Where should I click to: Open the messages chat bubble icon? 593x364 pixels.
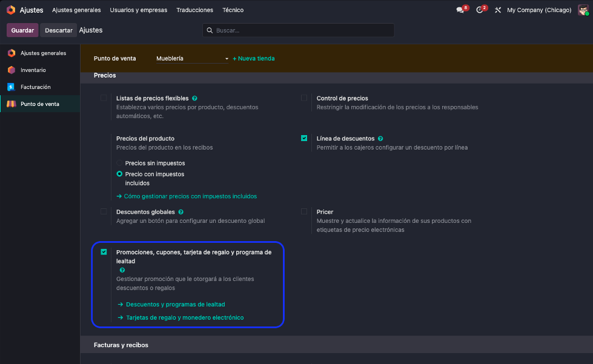(461, 10)
